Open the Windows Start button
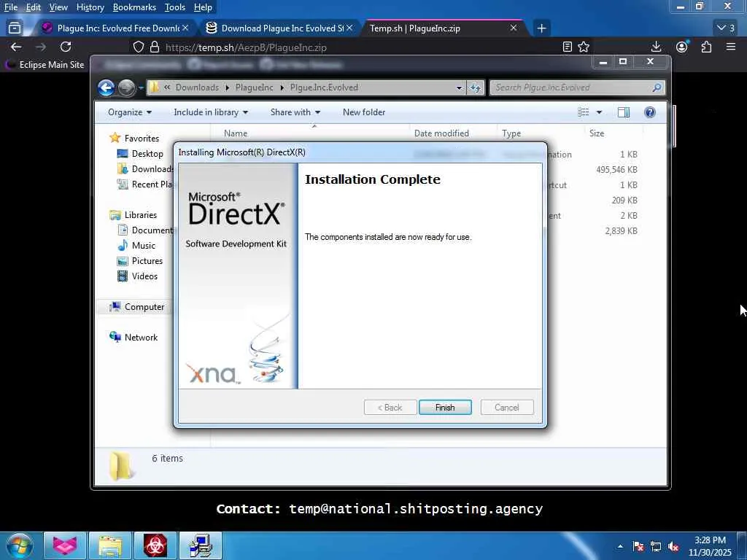This screenshot has height=560, width=747. (x=19, y=545)
